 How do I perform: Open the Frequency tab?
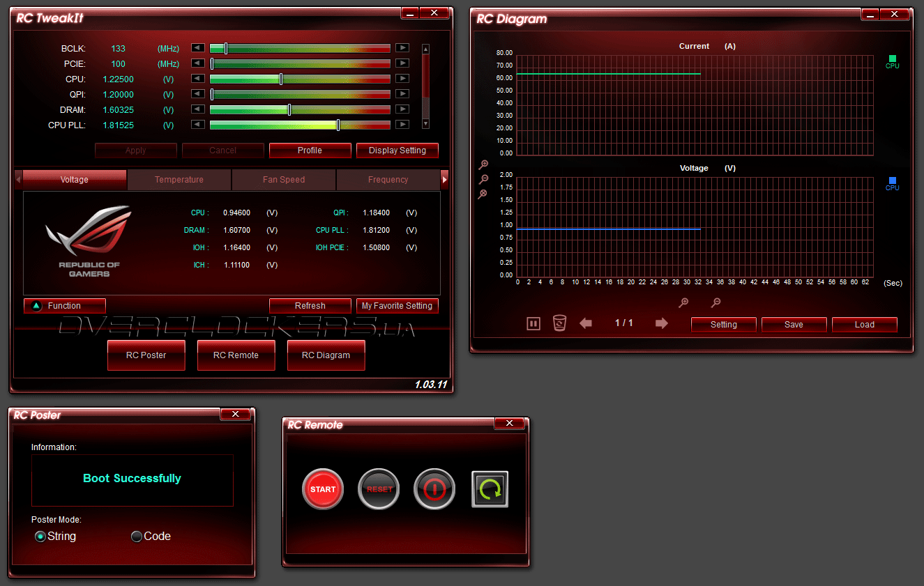click(388, 180)
